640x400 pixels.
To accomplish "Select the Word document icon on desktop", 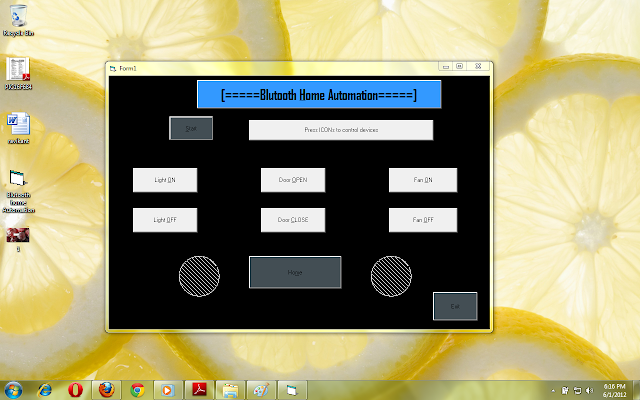I will tap(18, 128).
